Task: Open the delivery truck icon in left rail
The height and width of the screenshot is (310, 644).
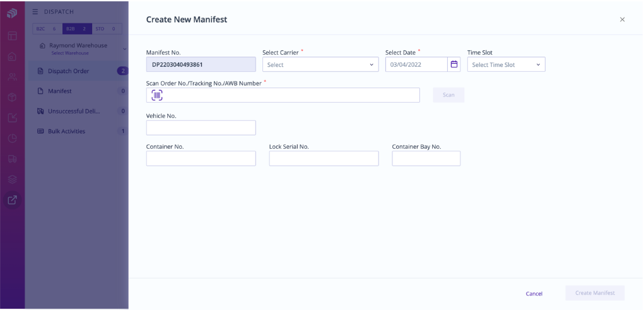Action: click(x=13, y=159)
